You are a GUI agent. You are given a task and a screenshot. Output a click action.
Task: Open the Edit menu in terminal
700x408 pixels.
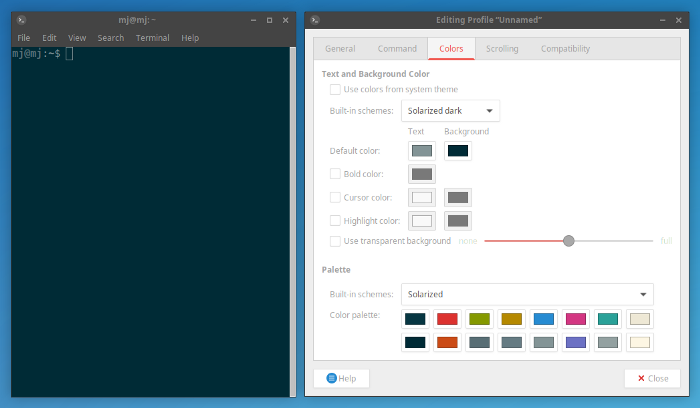click(x=49, y=38)
